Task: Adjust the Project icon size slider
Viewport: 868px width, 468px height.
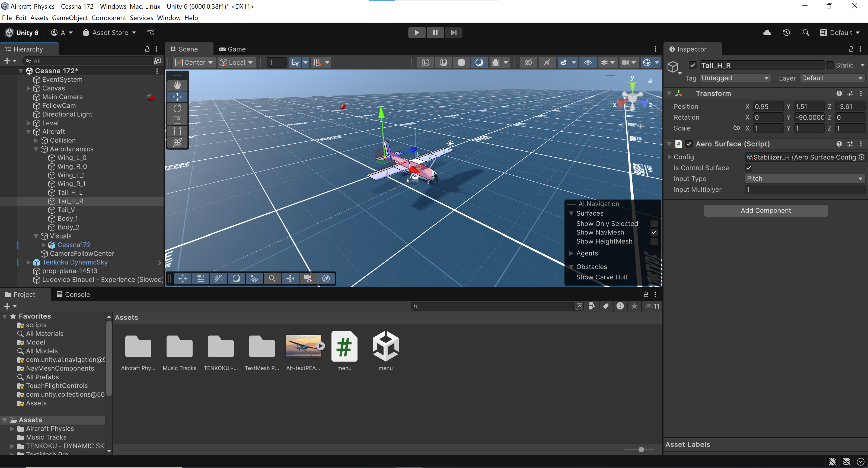Action: [x=639, y=450]
